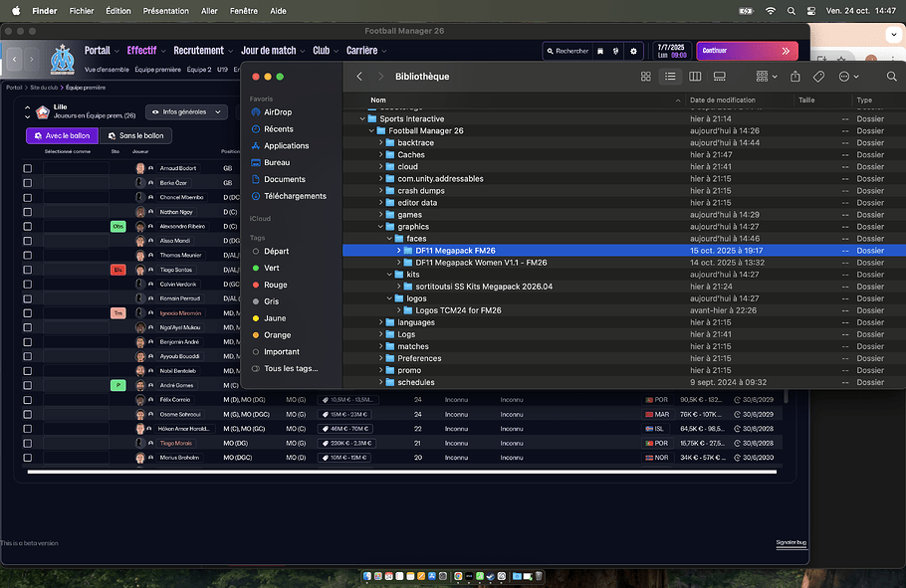Open Football Manager settings gear
906x588 pixels.
(x=633, y=51)
